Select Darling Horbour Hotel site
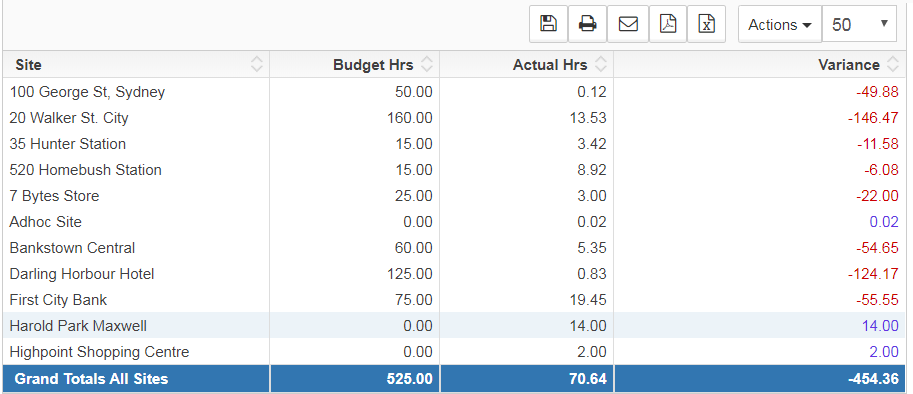The width and height of the screenshot is (913, 394). tap(82, 274)
